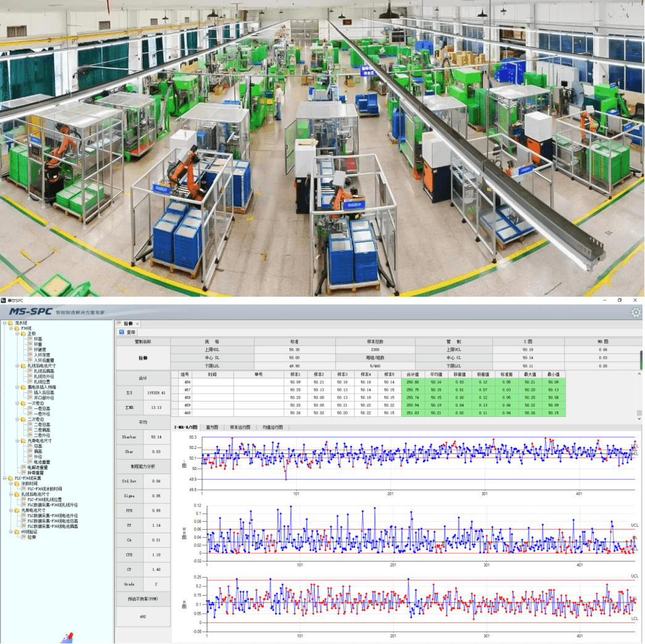The width and height of the screenshot is (645, 644).
Task: Open the 样本运行图 tab
Action: (243, 427)
